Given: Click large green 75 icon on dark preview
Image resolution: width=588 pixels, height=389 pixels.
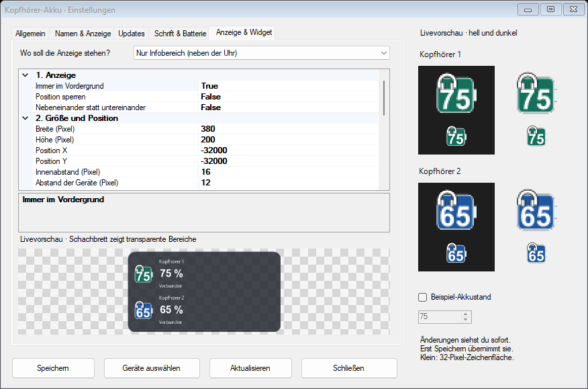Looking at the screenshot, I should click(x=456, y=93).
